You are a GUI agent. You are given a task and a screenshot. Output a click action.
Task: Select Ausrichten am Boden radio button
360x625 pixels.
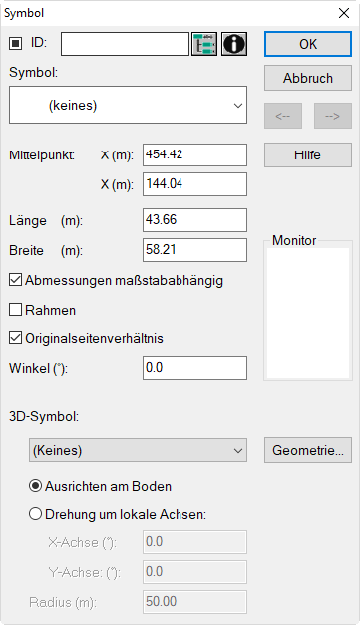tap(35, 486)
